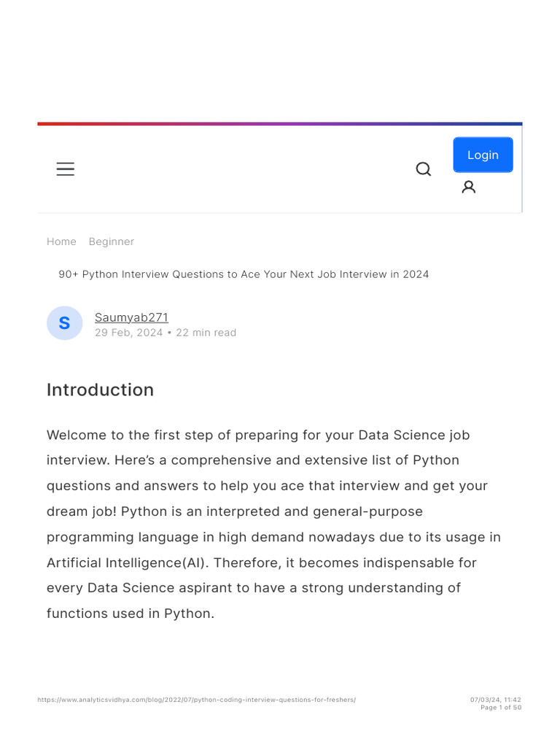Open the Beginner breadcrumb category

[112, 241]
